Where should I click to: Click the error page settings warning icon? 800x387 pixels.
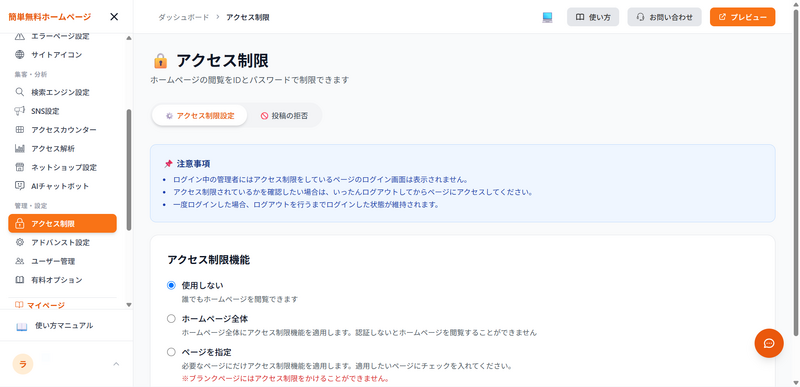point(19,36)
